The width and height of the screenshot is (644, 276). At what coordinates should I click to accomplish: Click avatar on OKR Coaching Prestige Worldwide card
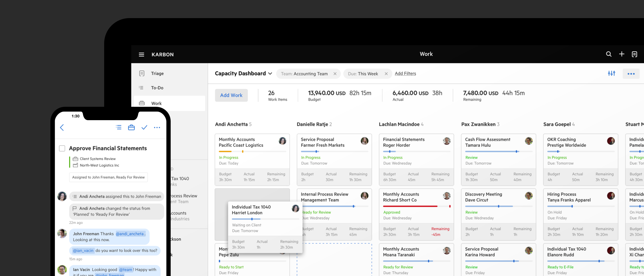[611, 141]
